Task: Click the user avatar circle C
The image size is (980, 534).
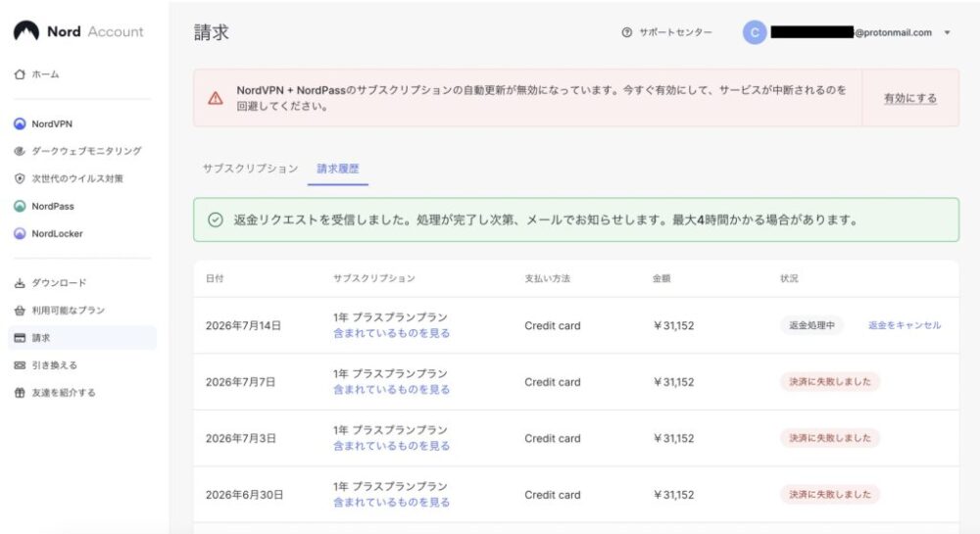Action: (x=755, y=32)
